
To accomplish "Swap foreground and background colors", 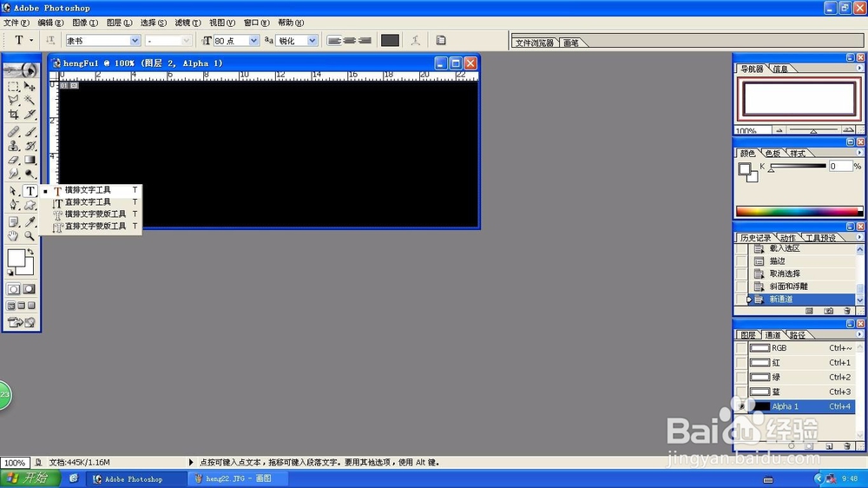I will (x=31, y=252).
